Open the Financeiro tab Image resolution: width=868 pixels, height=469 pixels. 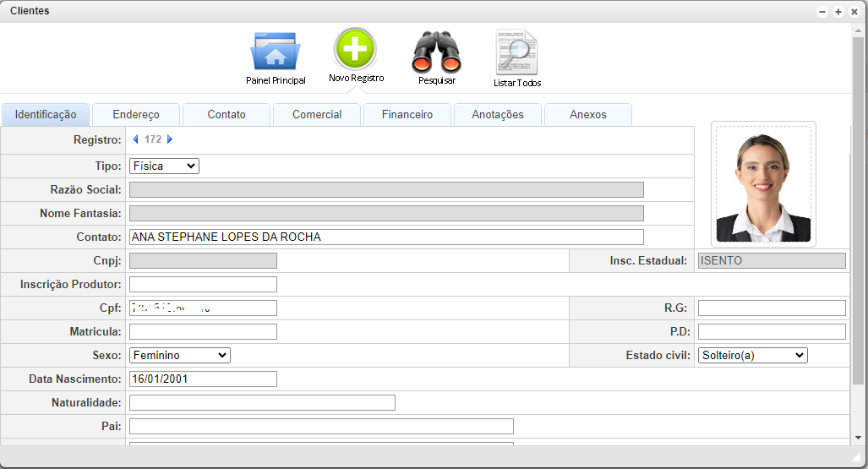point(407,115)
